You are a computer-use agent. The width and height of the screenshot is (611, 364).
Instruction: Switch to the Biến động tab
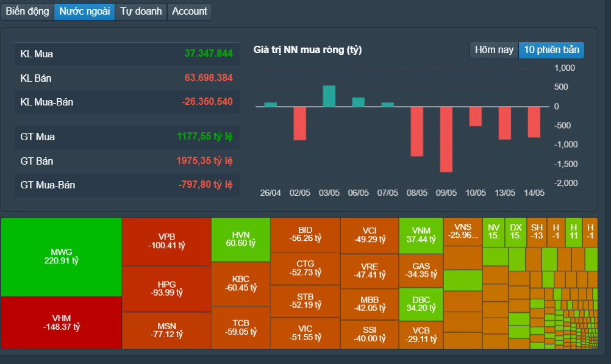[x=27, y=12]
